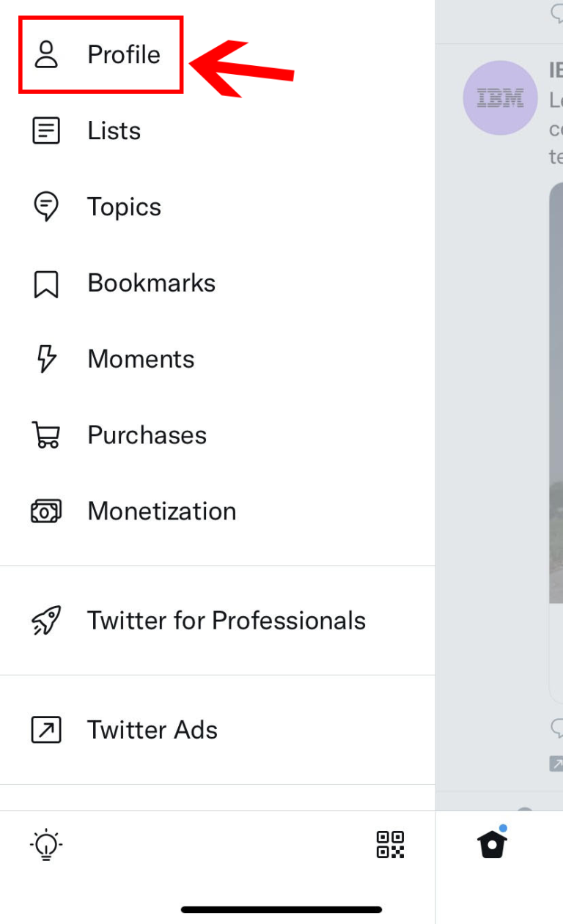Tap the Moments lightning bolt icon
The height and width of the screenshot is (924, 563).
[x=46, y=360]
